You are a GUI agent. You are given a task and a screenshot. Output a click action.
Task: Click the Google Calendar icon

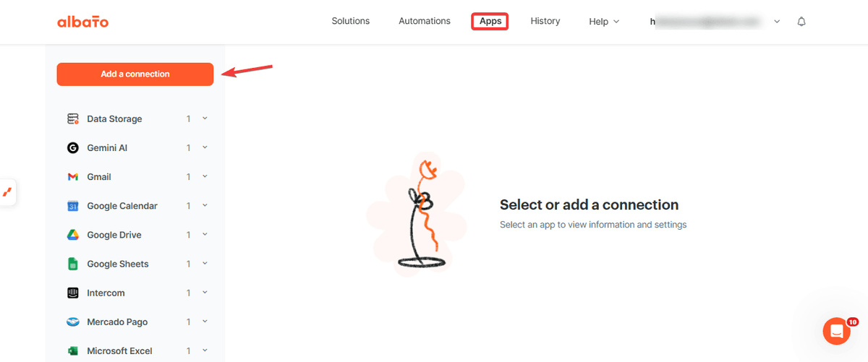click(x=73, y=206)
